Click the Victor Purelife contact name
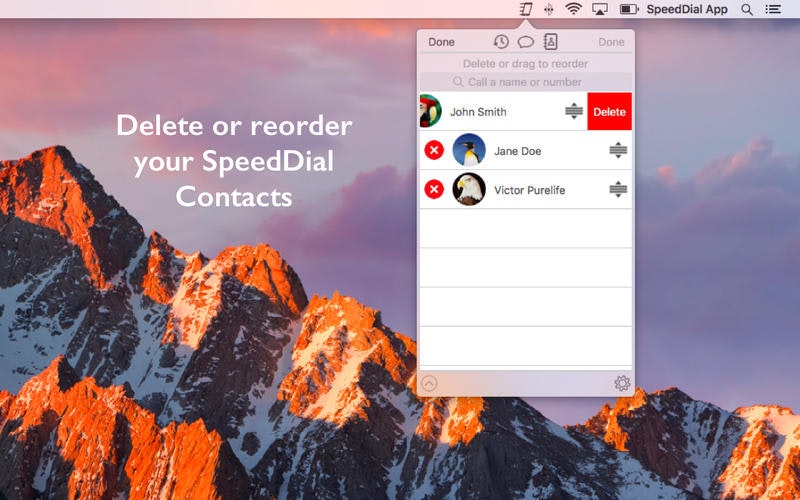800x500 pixels. [x=530, y=190]
